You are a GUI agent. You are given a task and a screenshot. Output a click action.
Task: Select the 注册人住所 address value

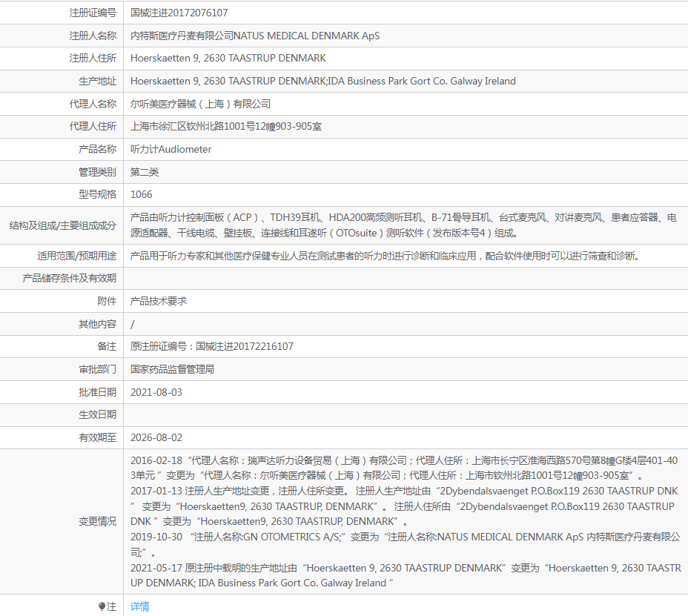coord(228,58)
